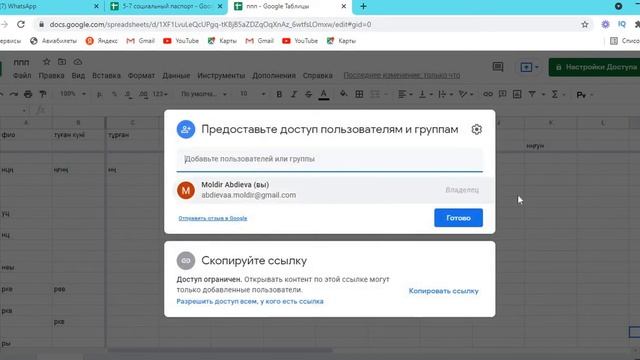This screenshot has width=640, height=360.
Task: Open the Инструменты menu
Action: 221,76
